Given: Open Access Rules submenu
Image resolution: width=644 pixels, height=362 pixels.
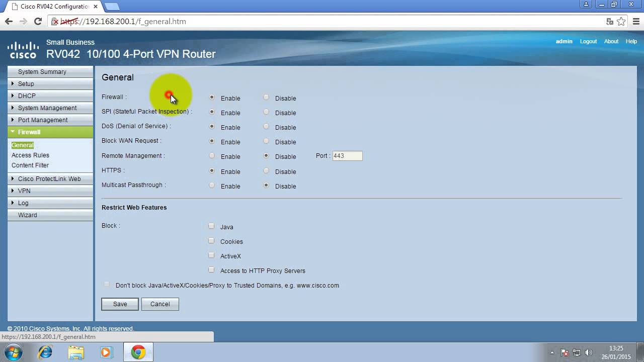Looking at the screenshot, I should (x=30, y=155).
